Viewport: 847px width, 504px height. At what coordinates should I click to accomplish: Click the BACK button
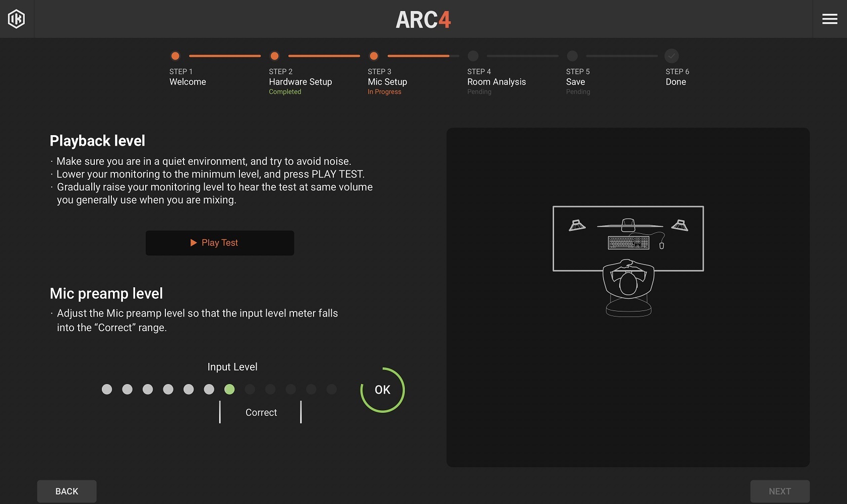[x=67, y=491]
